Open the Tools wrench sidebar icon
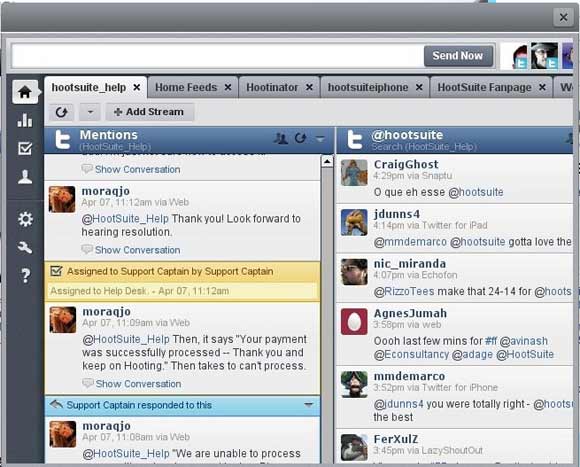Image resolution: width=580 pixels, height=467 pixels. pyautogui.click(x=25, y=247)
